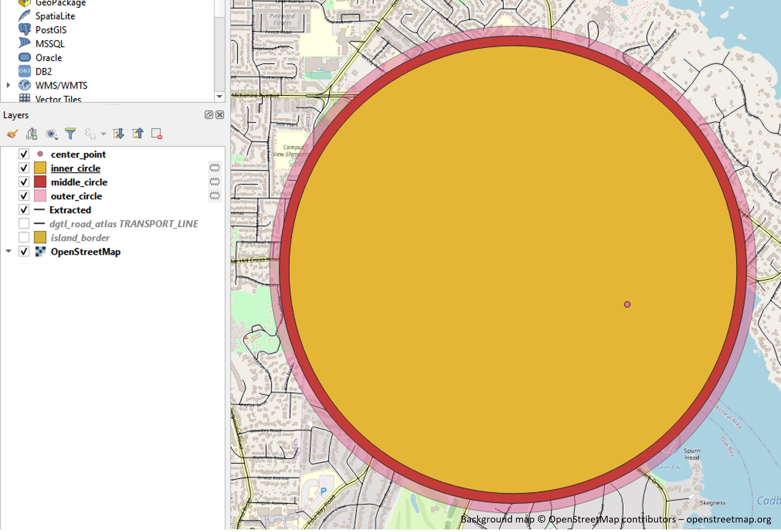Enable the dgtl_road_atlas TRANSPORT_LINE layer
781x532 pixels.
(x=24, y=224)
